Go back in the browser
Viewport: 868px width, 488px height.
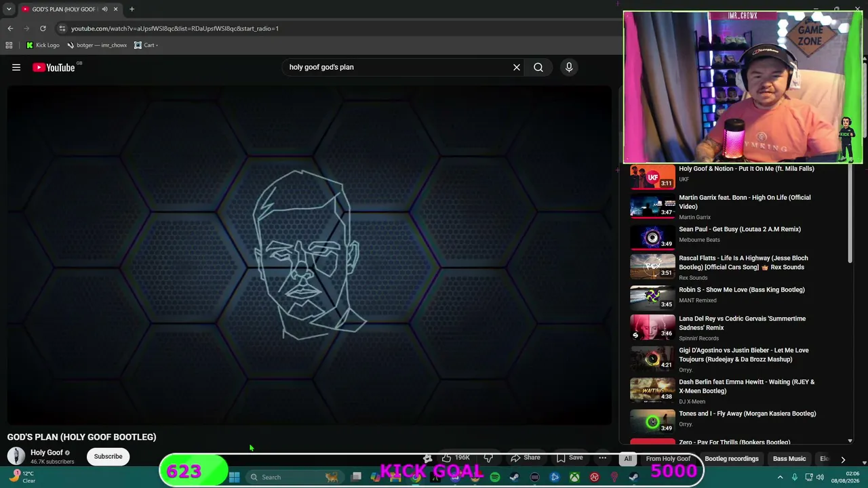coord(10,28)
